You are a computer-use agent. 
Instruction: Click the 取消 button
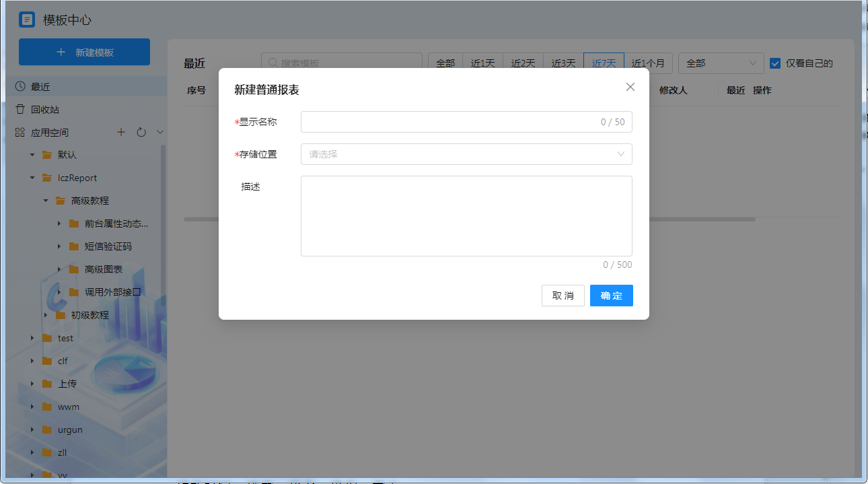563,296
